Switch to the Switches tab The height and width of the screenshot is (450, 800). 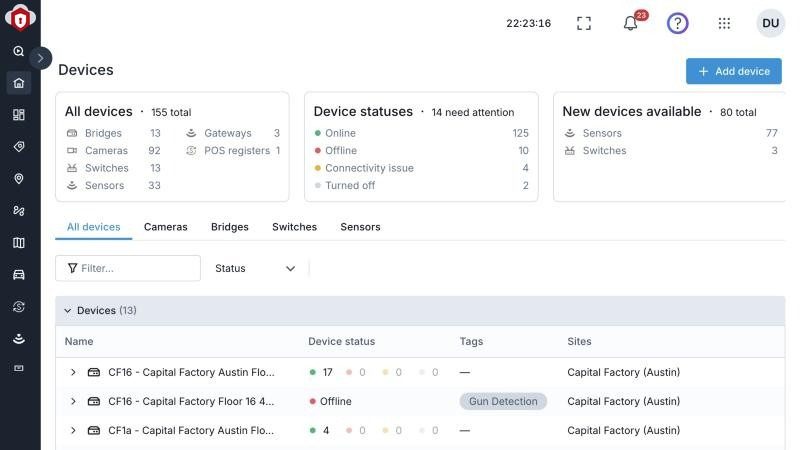tap(294, 227)
